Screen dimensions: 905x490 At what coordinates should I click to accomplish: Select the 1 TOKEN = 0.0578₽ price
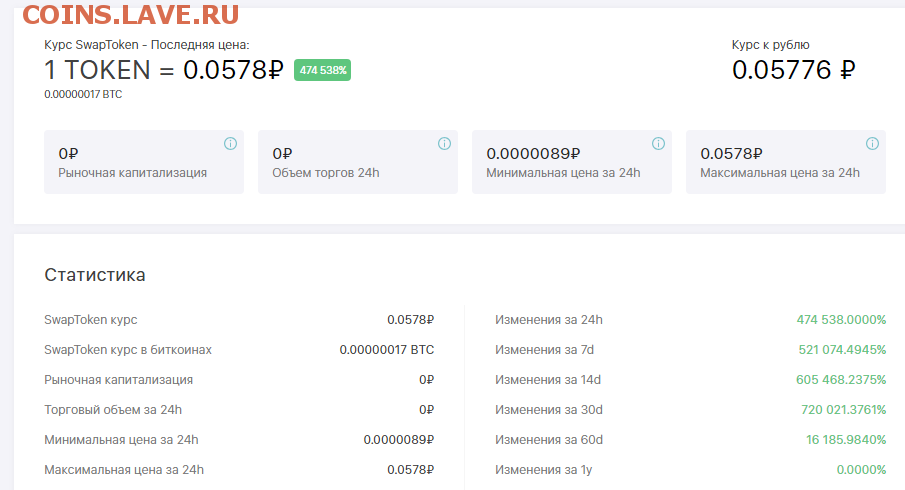pyautogui.click(x=164, y=70)
